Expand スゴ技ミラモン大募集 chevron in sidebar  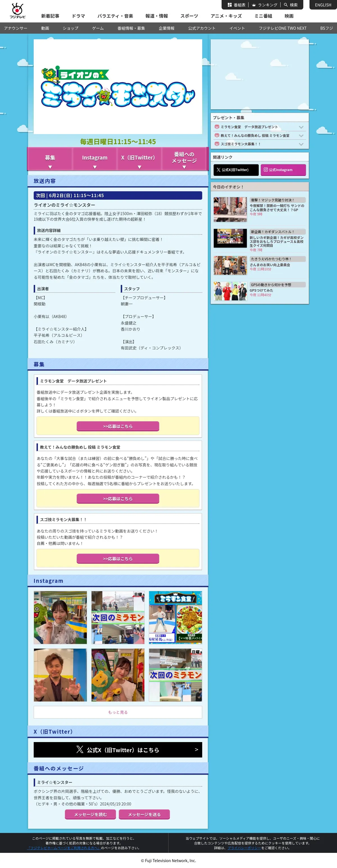tap(301, 144)
